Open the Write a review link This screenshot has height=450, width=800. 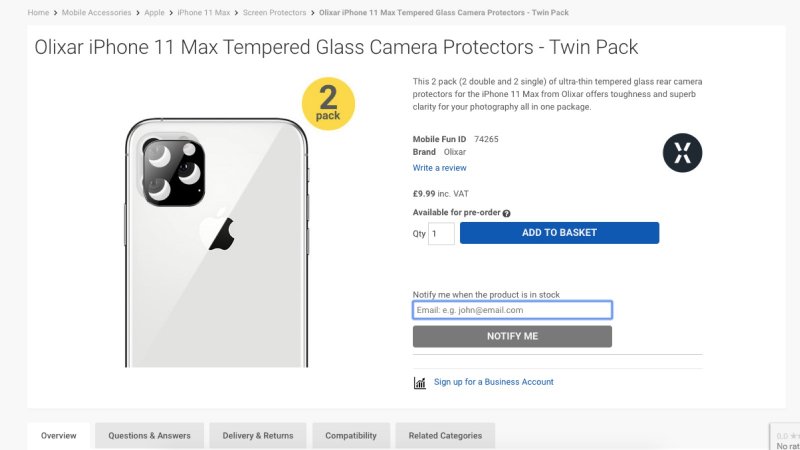coord(439,168)
